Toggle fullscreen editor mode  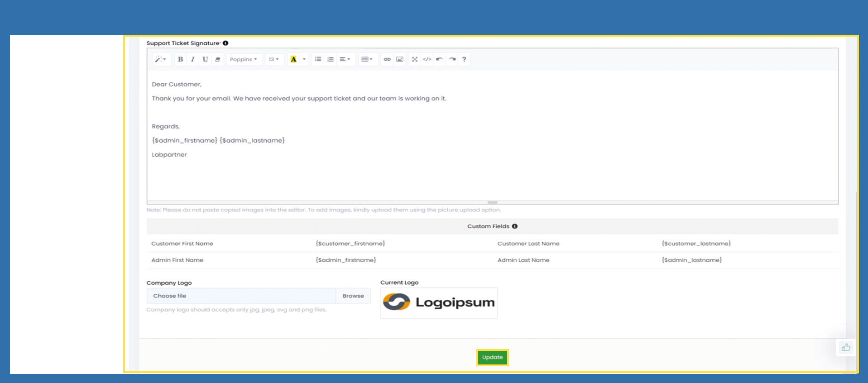(x=415, y=59)
